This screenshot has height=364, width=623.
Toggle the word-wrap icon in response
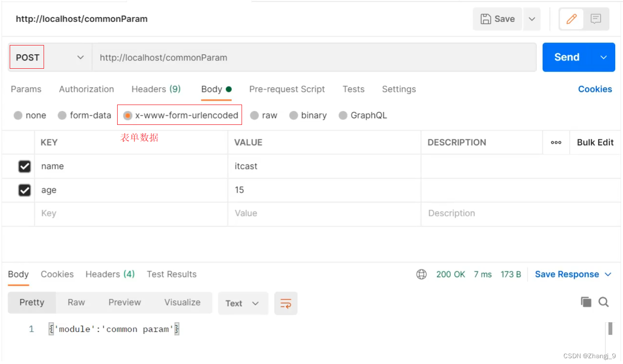click(x=286, y=303)
